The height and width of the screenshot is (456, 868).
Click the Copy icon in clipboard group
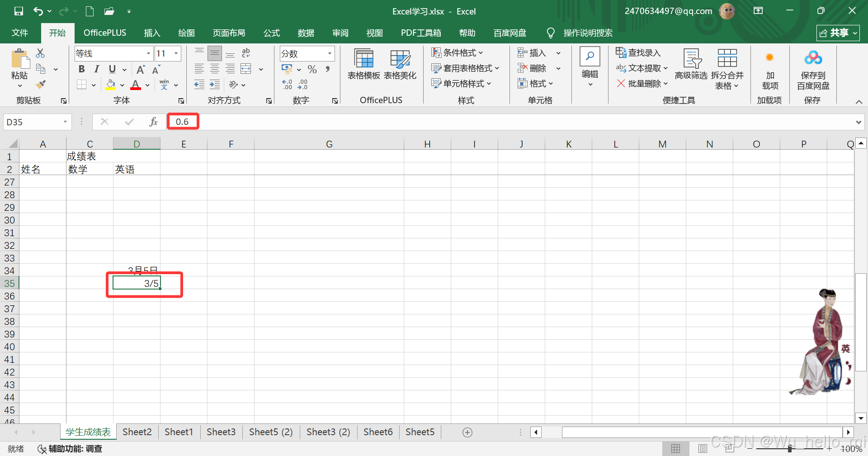point(41,69)
